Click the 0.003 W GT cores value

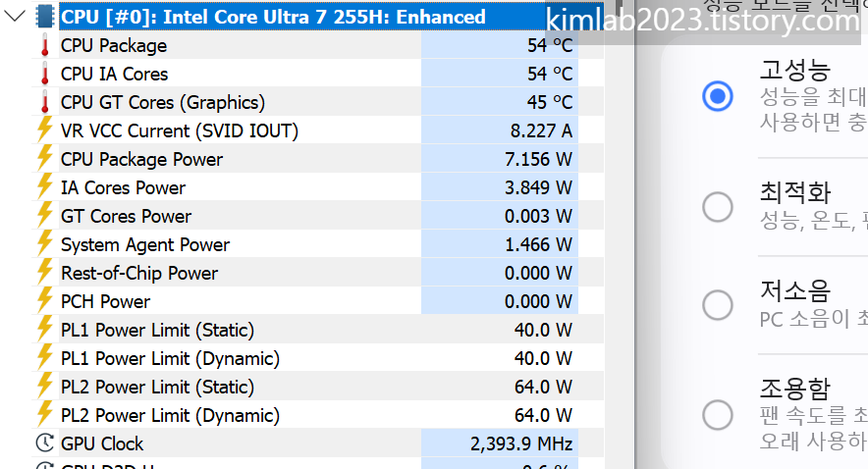tap(538, 216)
